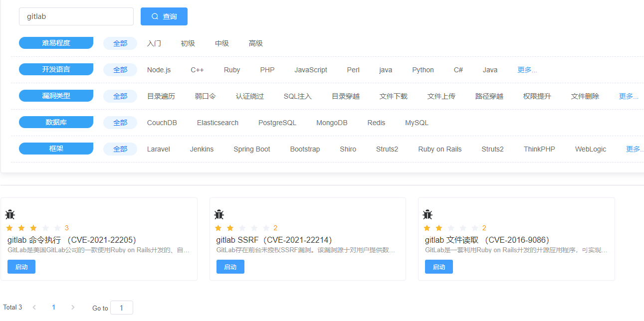
Task: Go to the previous page with the left arrow
Action: [x=34, y=308]
